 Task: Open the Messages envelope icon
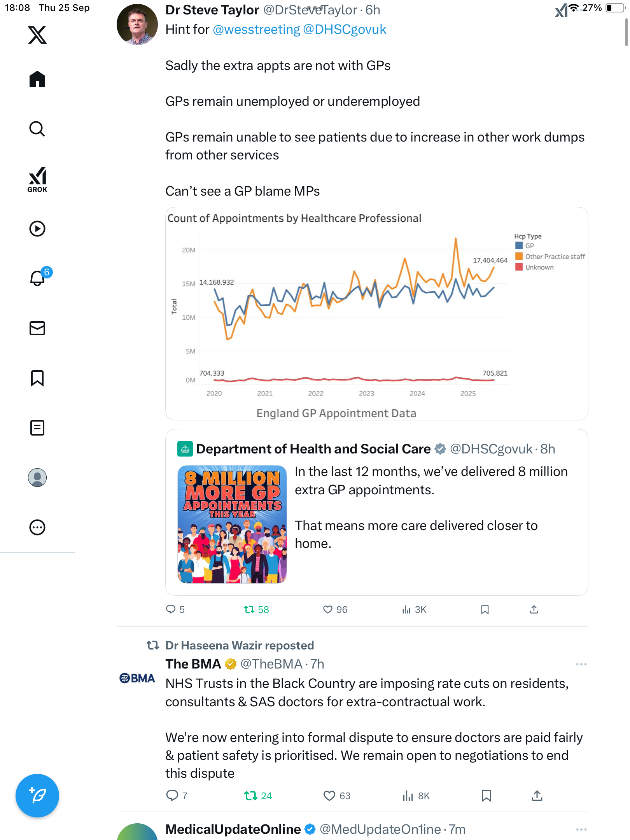[37, 328]
